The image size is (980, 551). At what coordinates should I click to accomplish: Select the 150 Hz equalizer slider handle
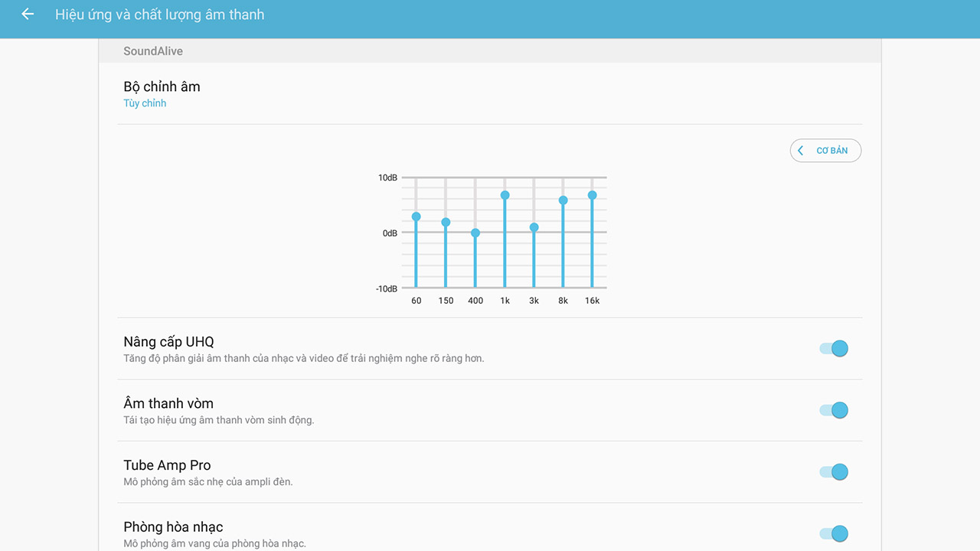[446, 222]
